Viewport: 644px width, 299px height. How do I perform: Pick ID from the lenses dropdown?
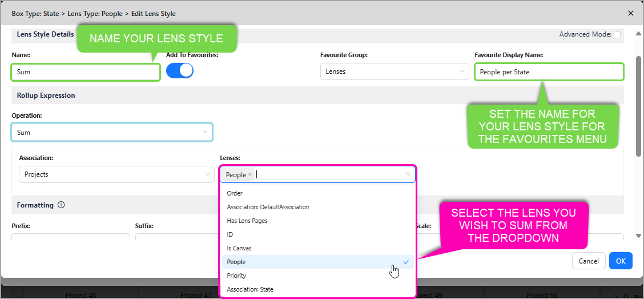pos(230,234)
